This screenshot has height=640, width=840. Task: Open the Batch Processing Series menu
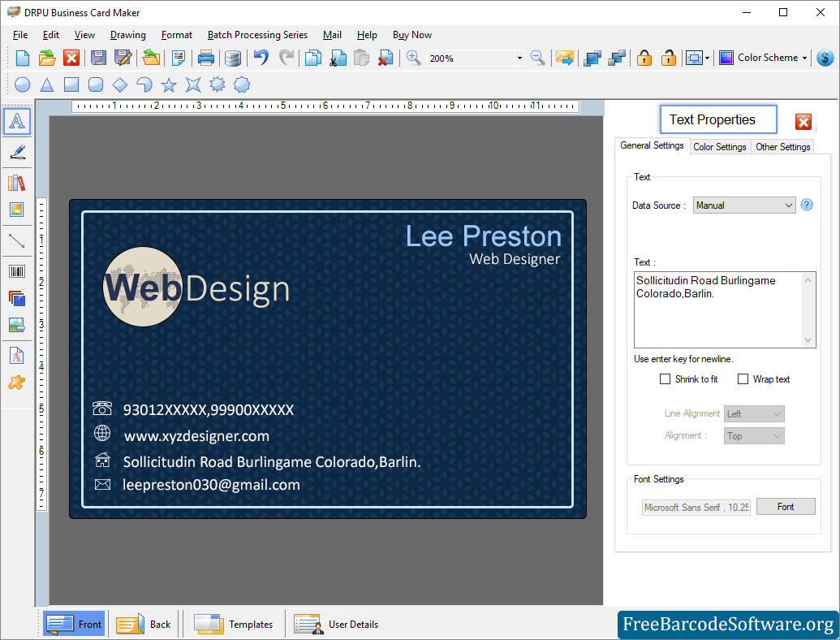(x=257, y=35)
